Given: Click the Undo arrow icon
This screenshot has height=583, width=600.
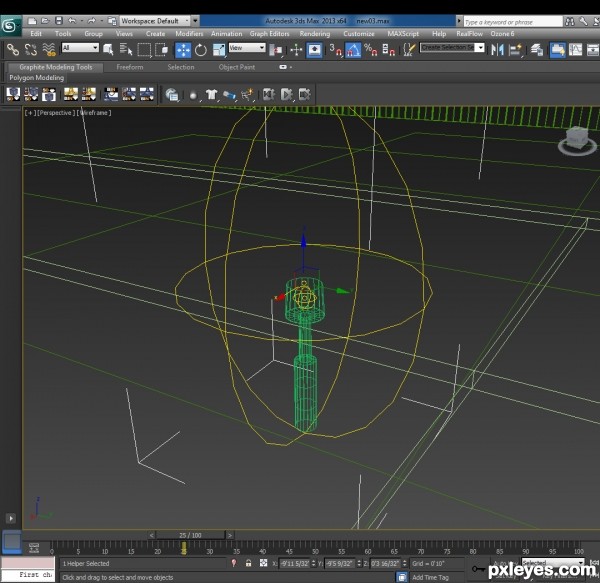Looking at the screenshot, I should (x=72, y=21).
